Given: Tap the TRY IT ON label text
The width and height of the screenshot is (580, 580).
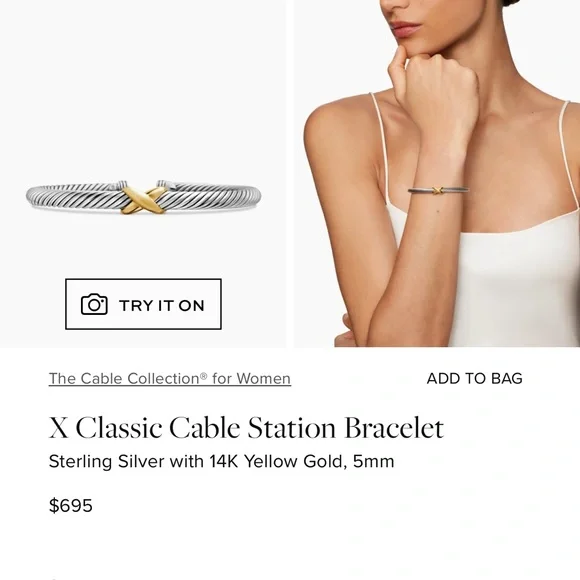Looking at the screenshot, I should tap(162, 306).
